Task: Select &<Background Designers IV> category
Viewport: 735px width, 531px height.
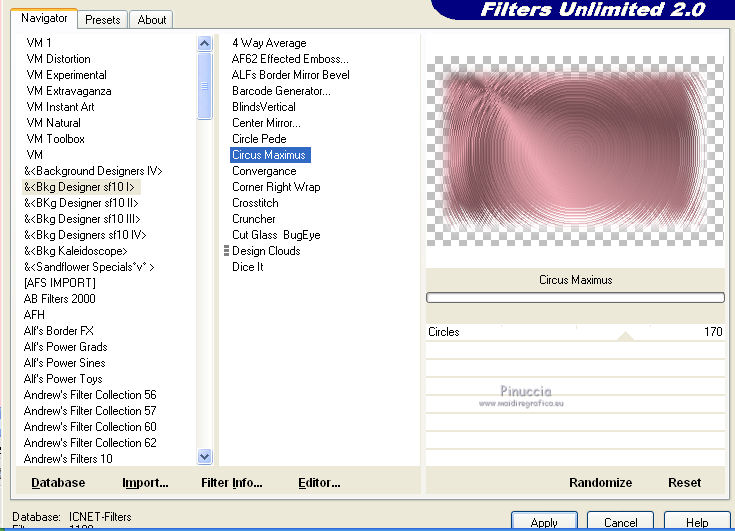Action: 93,171
